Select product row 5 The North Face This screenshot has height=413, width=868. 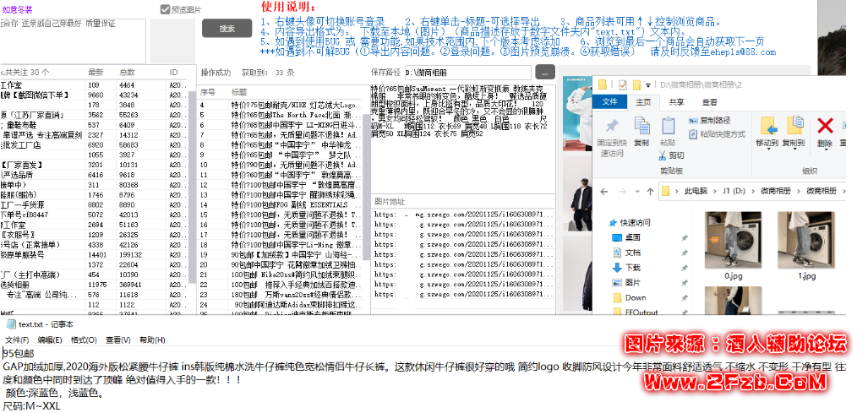[280, 115]
